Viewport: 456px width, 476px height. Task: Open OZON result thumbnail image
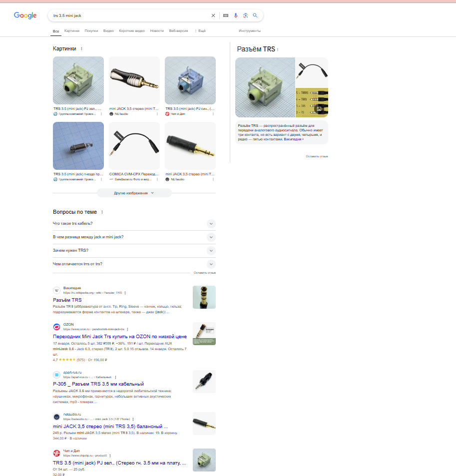pyautogui.click(x=204, y=334)
